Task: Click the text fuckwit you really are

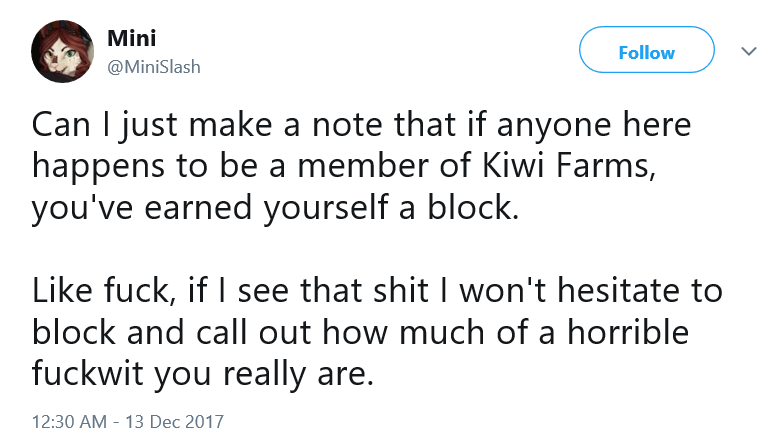Action: tap(203, 374)
